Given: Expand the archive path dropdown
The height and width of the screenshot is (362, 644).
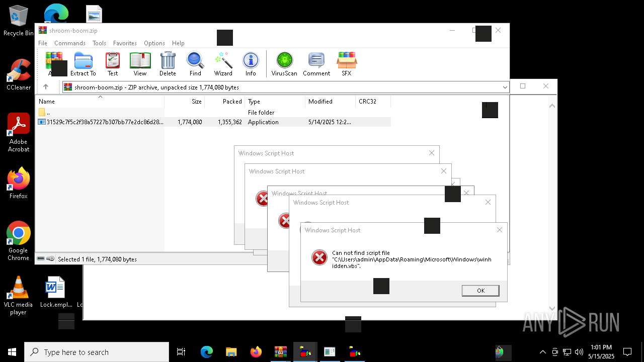Looking at the screenshot, I should coord(505,87).
